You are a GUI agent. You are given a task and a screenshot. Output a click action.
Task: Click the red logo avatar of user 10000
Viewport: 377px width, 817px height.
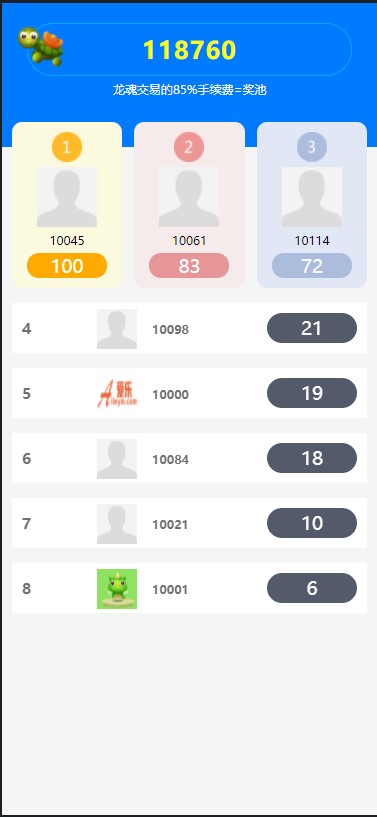click(117, 393)
